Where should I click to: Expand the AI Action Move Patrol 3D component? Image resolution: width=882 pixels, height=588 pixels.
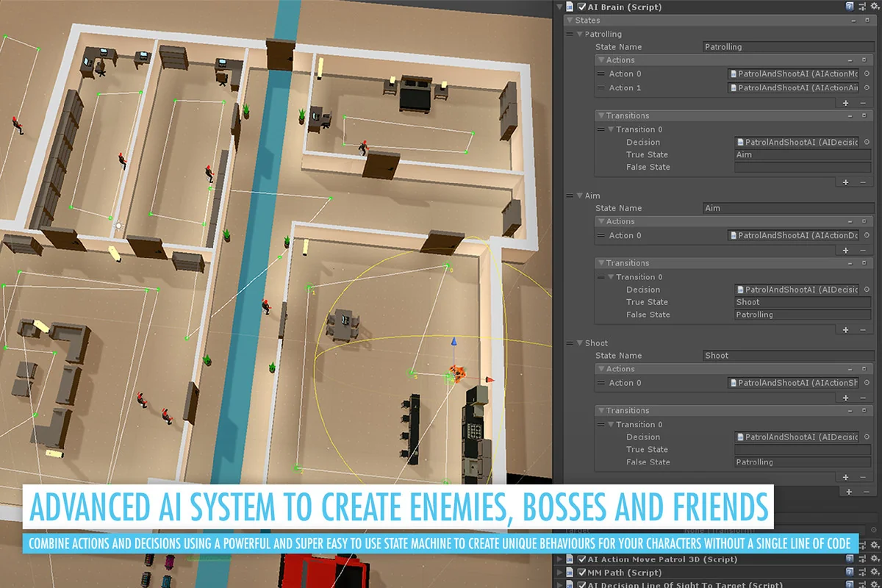coord(558,559)
